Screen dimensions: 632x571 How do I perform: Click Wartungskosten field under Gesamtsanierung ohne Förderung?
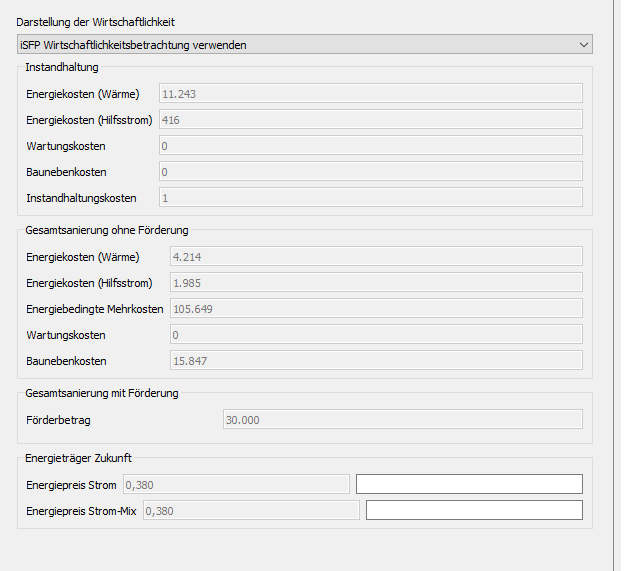coord(375,335)
